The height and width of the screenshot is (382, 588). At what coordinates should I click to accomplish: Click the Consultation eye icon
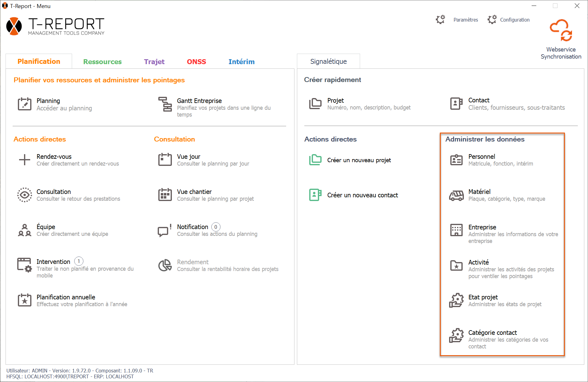coord(25,195)
